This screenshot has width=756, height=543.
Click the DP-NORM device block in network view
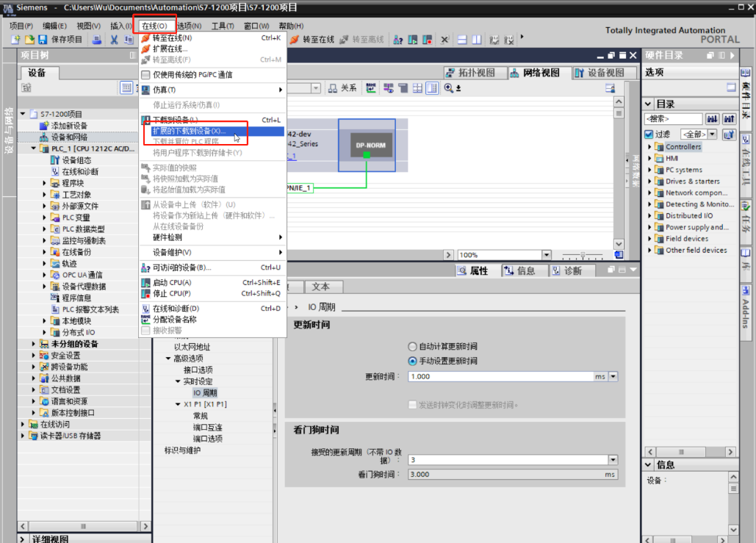pos(366,144)
